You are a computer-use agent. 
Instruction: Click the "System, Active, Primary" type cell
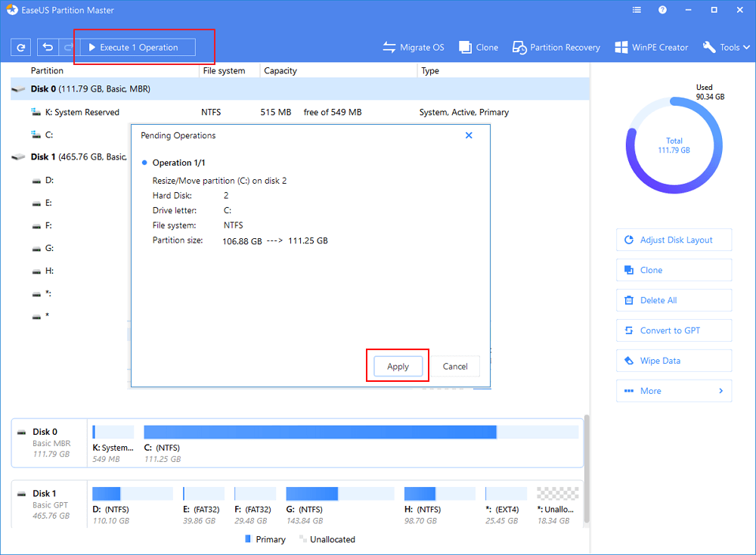coord(464,113)
